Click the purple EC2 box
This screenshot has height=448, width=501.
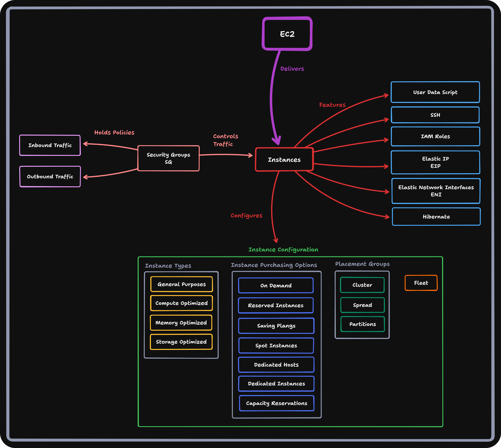coord(287,34)
